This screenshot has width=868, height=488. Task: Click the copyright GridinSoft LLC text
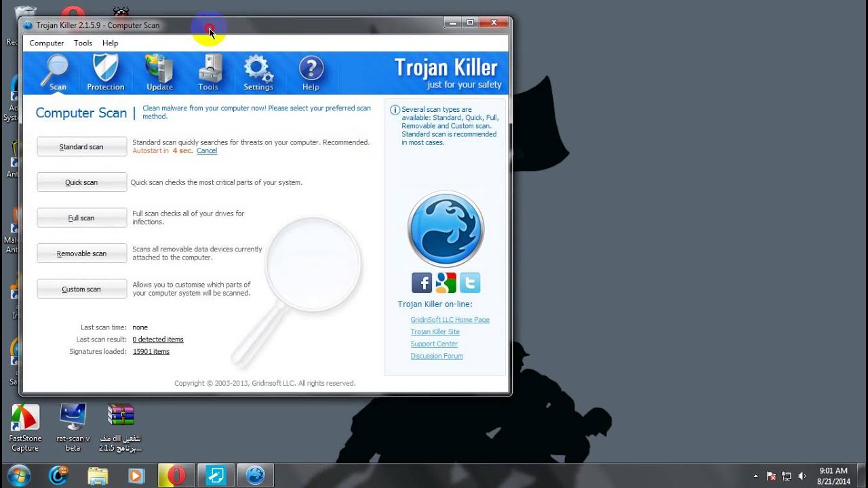(x=264, y=383)
